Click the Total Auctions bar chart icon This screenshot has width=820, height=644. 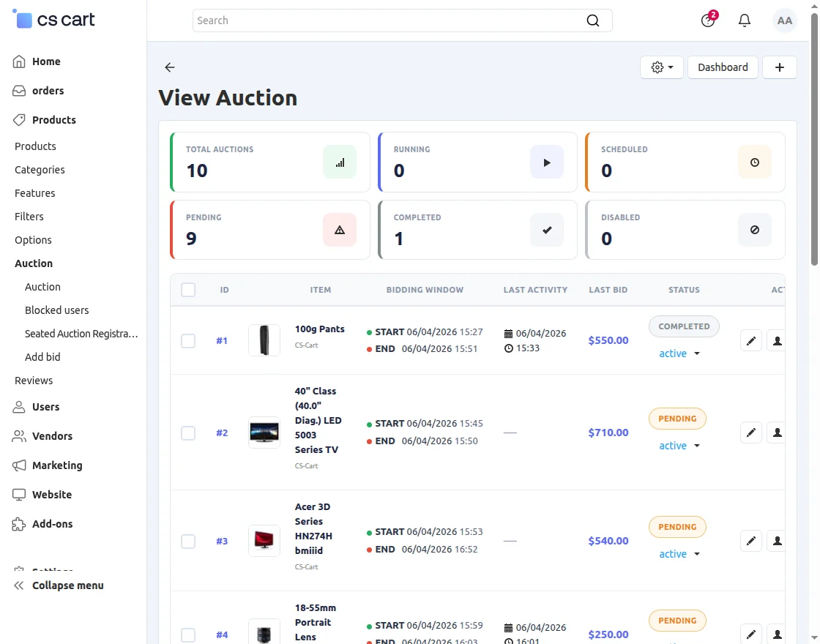click(340, 162)
